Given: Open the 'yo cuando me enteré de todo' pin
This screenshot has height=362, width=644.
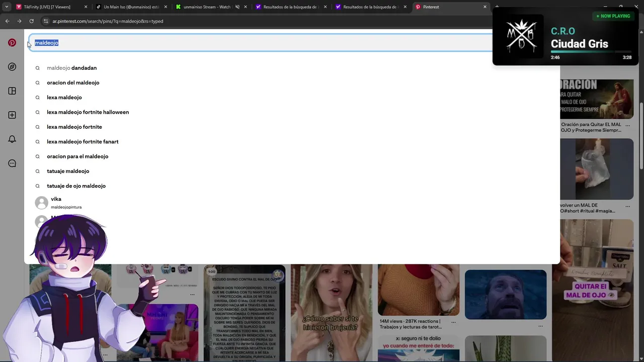Looking at the screenshot, I should click(x=419, y=348).
